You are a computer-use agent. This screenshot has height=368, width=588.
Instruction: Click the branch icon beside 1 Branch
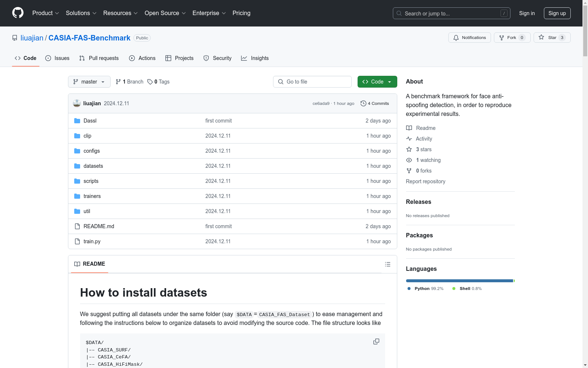[x=118, y=82]
